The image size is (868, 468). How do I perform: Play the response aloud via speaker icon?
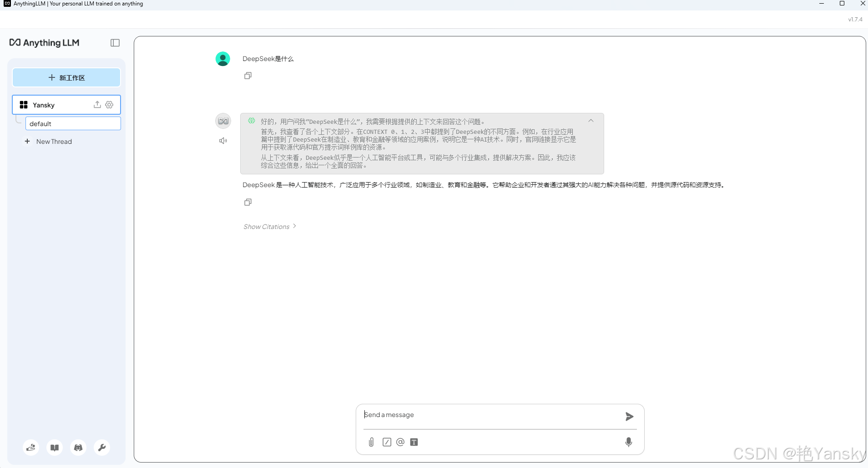coord(223,141)
